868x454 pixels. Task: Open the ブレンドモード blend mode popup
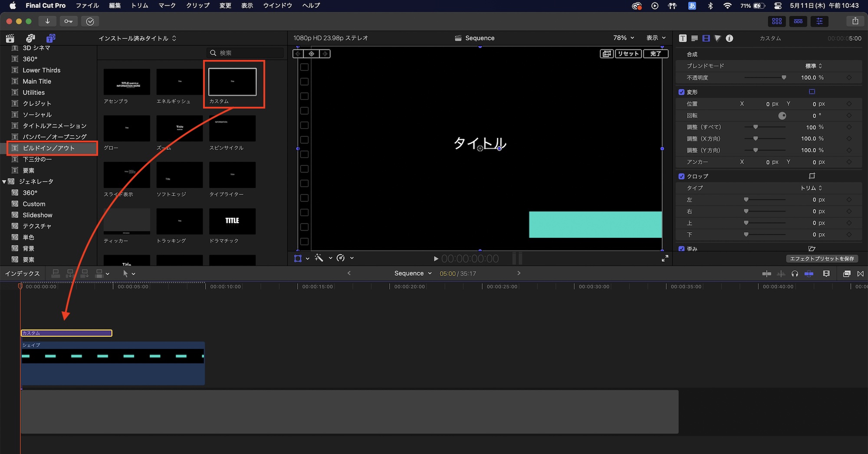point(814,66)
